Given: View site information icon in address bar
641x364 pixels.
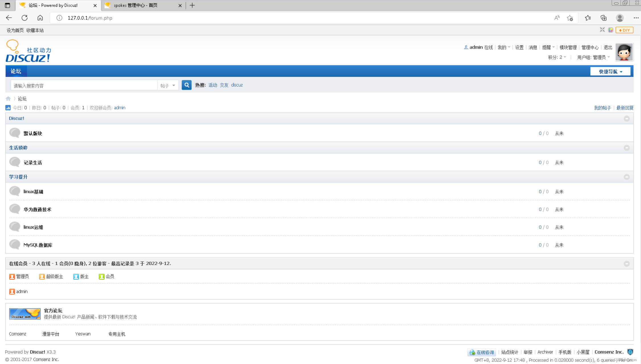Looking at the screenshot, I should [x=59, y=18].
